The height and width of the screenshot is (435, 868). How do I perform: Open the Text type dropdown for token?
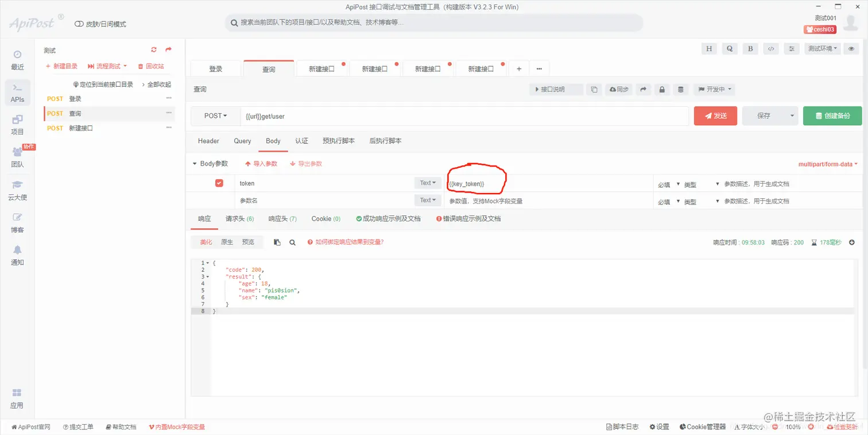428,183
